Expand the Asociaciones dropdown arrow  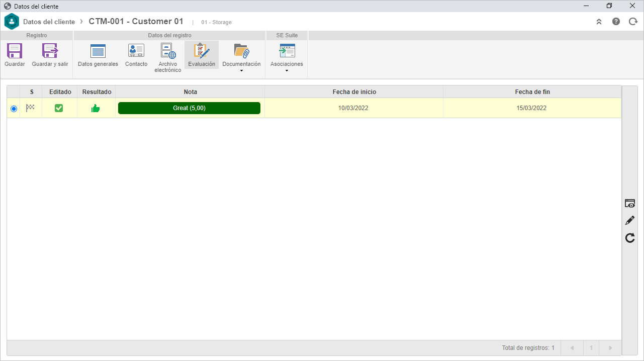coord(287,70)
